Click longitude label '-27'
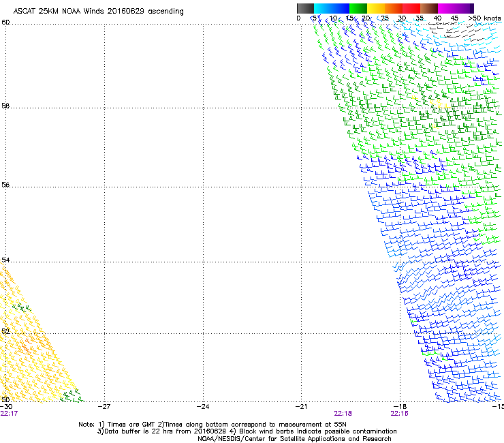 coord(104,406)
